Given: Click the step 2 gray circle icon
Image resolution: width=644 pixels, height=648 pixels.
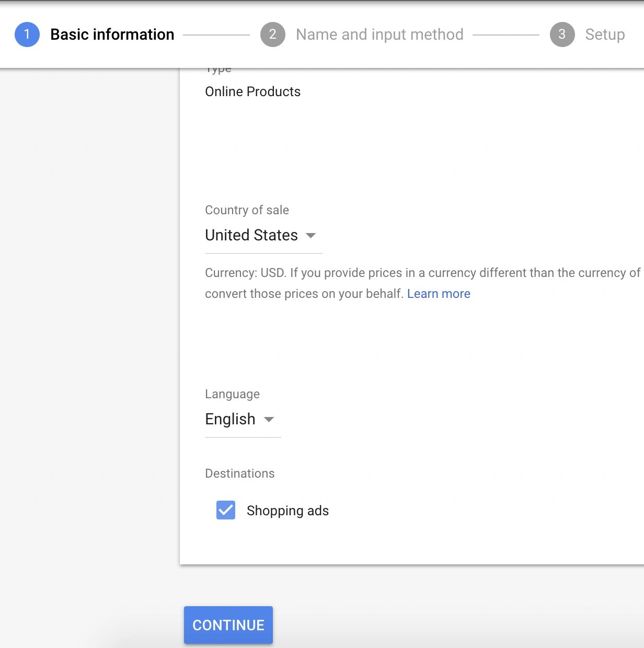Looking at the screenshot, I should 272,34.
